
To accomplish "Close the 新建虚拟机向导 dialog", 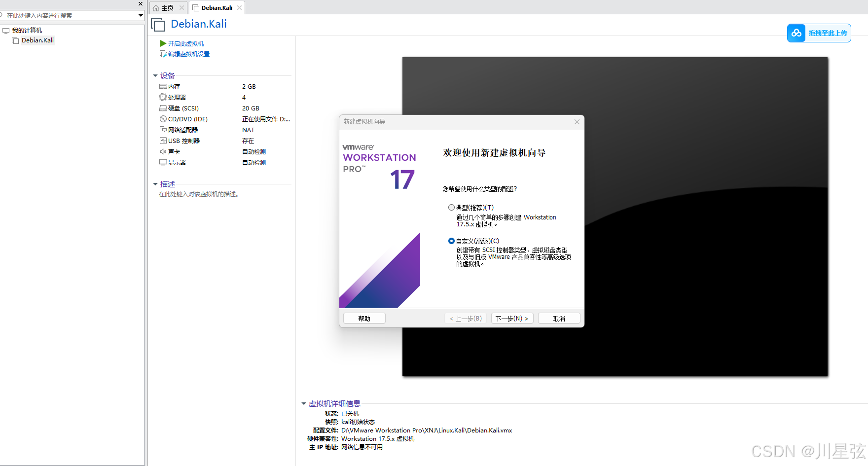I will click(577, 122).
